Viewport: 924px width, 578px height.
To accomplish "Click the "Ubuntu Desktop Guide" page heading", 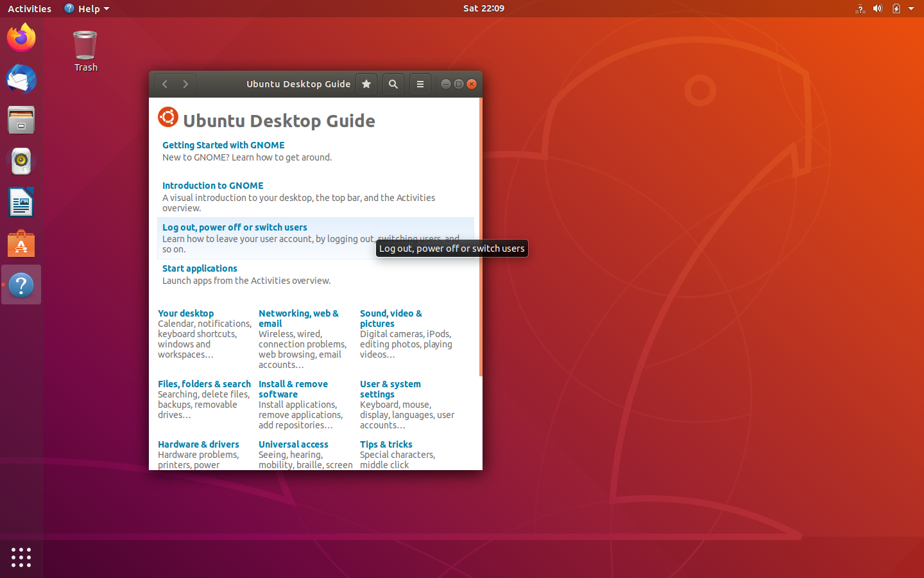I will click(x=279, y=121).
